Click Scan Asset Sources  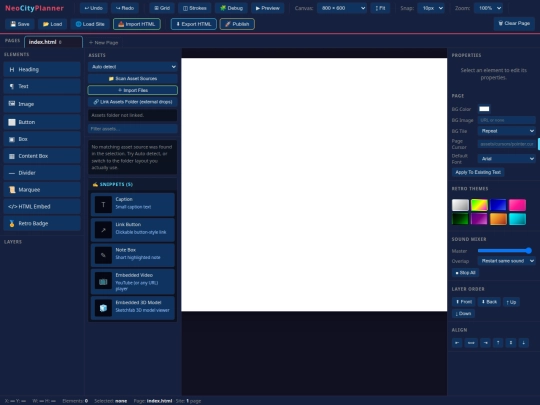(133, 79)
